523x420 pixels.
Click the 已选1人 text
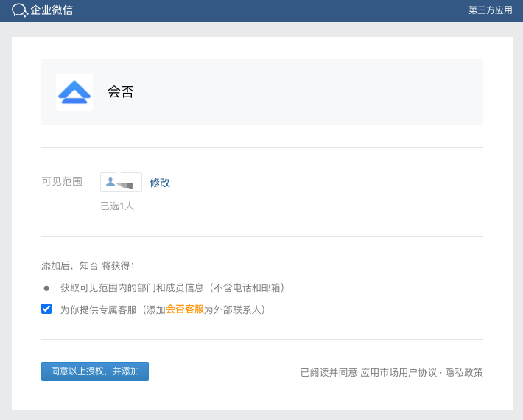pos(117,206)
